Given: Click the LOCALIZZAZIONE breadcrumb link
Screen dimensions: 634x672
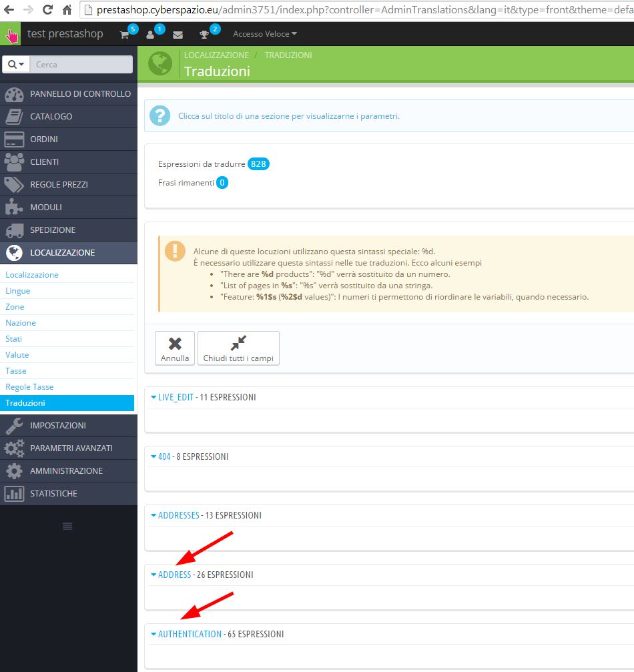Looking at the screenshot, I should pos(216,55).
